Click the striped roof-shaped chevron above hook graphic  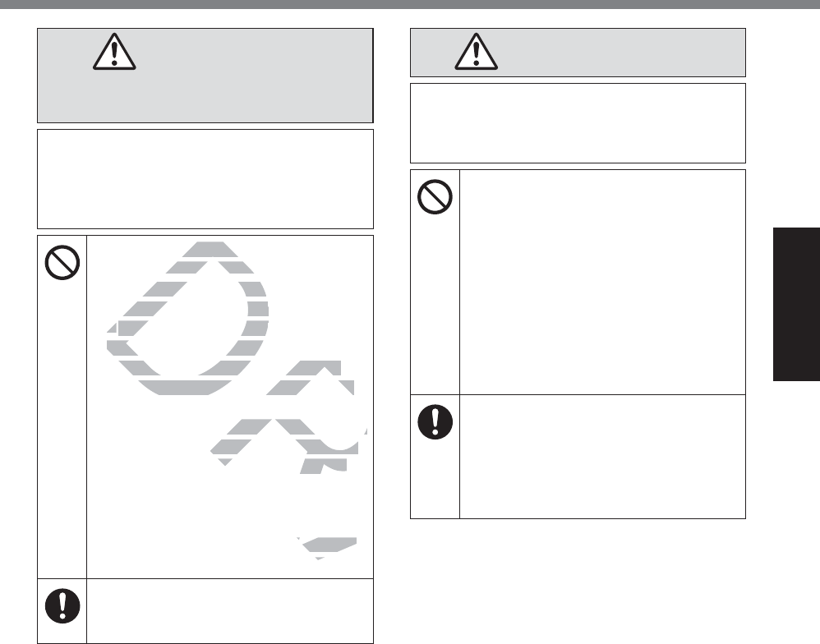click(x=310, y=377)
